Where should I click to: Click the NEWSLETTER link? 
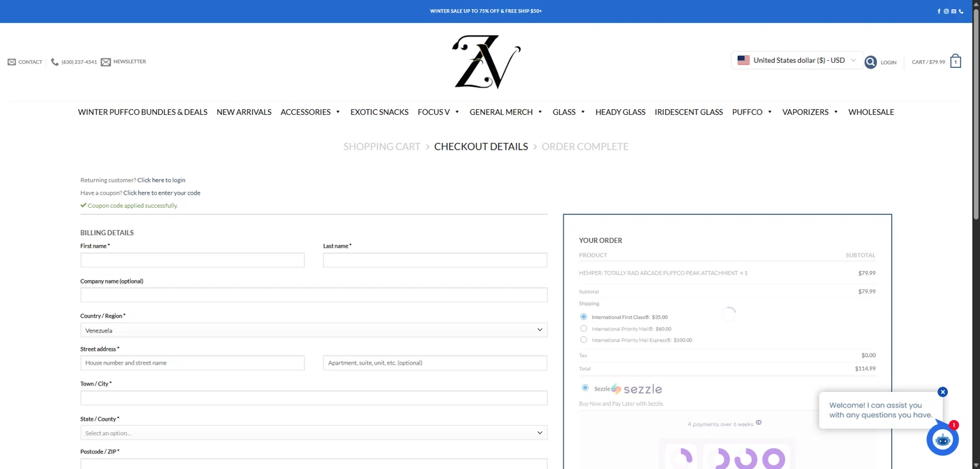[x=129, y=61]
